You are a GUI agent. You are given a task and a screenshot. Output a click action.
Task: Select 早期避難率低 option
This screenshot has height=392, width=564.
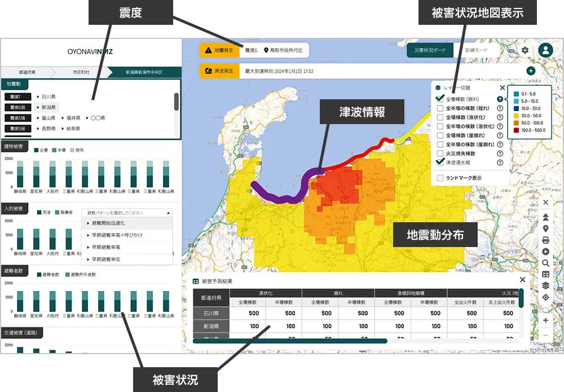(127, 259)
